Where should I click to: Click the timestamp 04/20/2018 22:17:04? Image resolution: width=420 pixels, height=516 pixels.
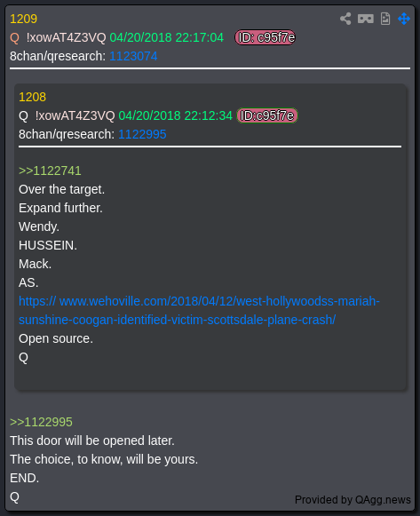(166, 37)
